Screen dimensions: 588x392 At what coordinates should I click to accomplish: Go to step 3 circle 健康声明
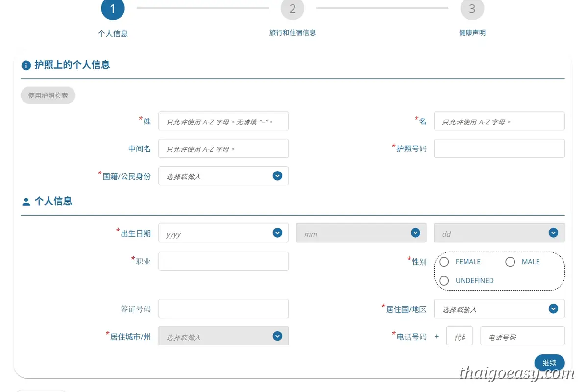(x=472, y=9)
